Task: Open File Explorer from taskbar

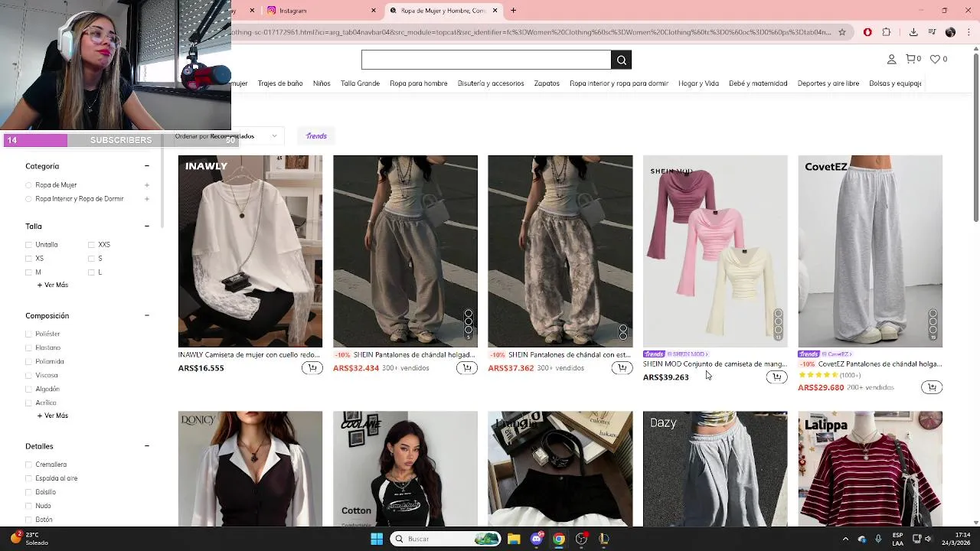Action: tap(514, 539)
